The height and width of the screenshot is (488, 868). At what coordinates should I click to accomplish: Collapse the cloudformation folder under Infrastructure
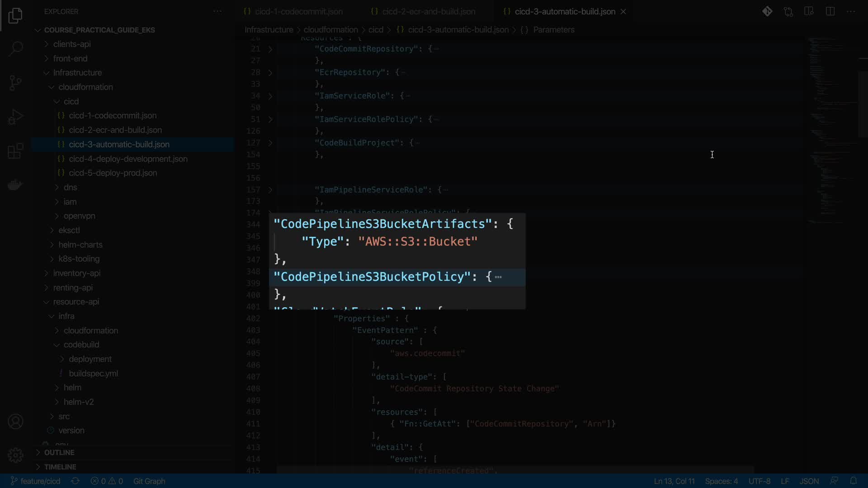click(x=85, y=87)
